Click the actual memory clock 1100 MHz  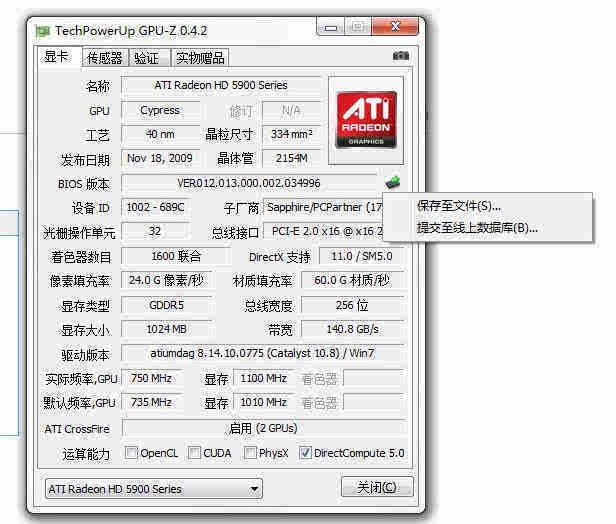(264, 378)
